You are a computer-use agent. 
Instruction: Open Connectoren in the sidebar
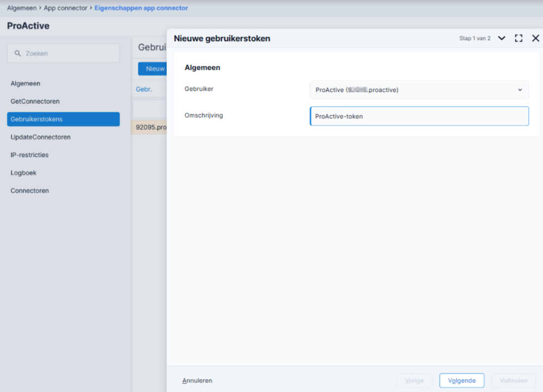coord(30,191)
